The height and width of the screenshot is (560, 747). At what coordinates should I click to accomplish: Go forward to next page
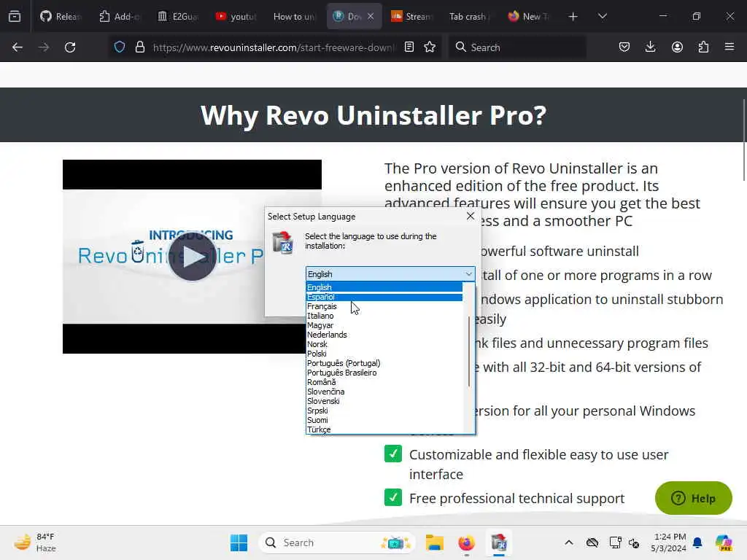pos(44,47)
